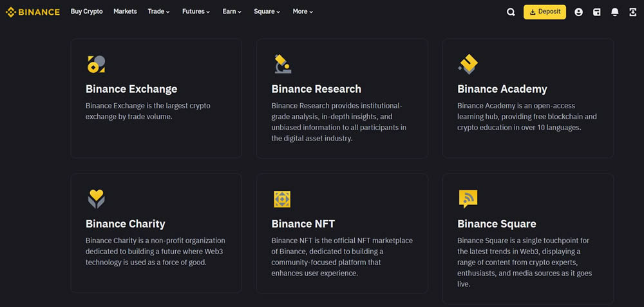Expand the Square dropdown in the navbar
Screen dimensions: 644x307
pyautogui.click(x=267, y=12)
